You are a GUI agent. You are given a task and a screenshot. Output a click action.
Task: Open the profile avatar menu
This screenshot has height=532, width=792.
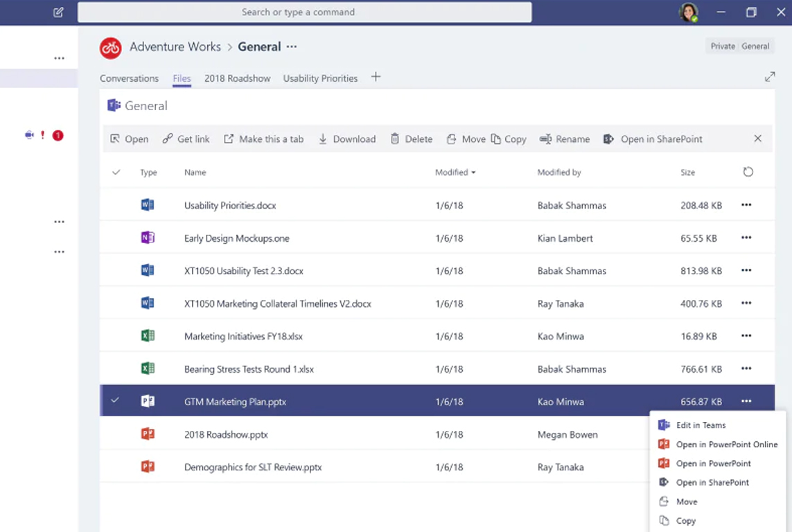(x=689, y=12)
